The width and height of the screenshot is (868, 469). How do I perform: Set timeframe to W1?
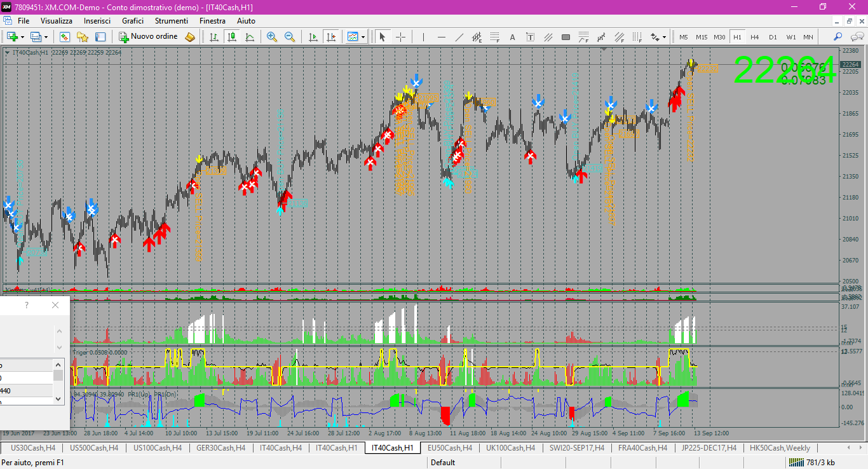[790, 37]
